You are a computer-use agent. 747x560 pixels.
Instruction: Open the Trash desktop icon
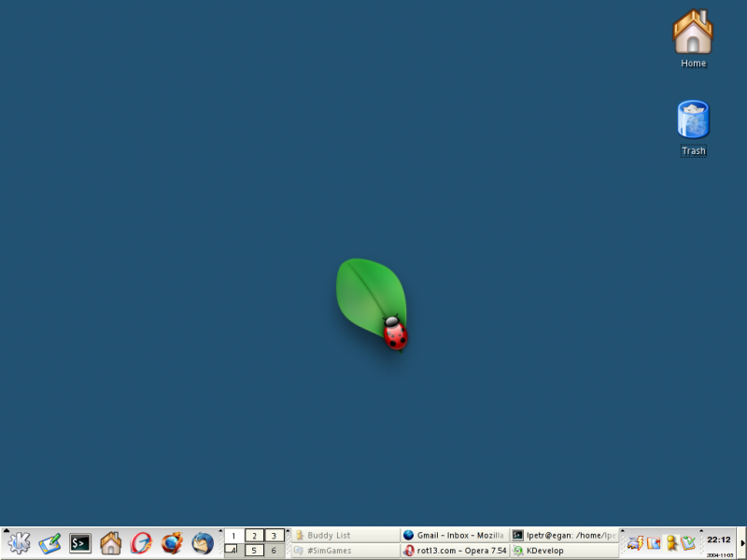click(x=693, y=125)
